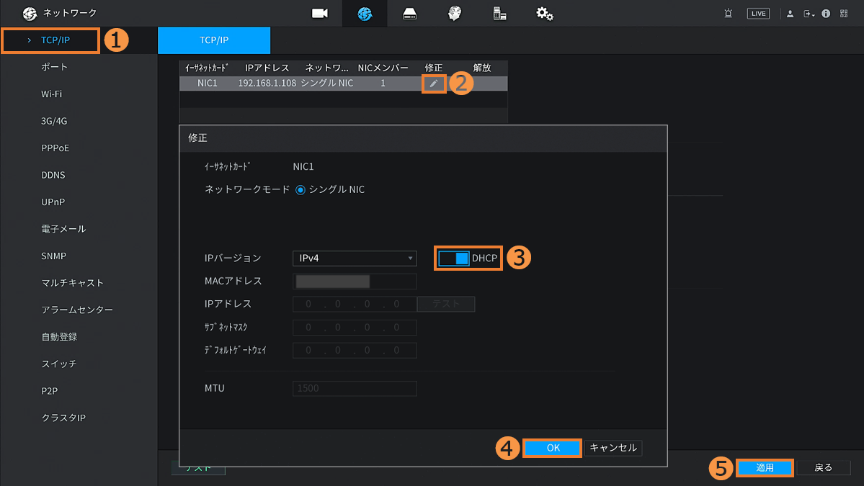Open the storage drive icon
The width and height of the screenshot is (864, 504).
click(409, 14)
